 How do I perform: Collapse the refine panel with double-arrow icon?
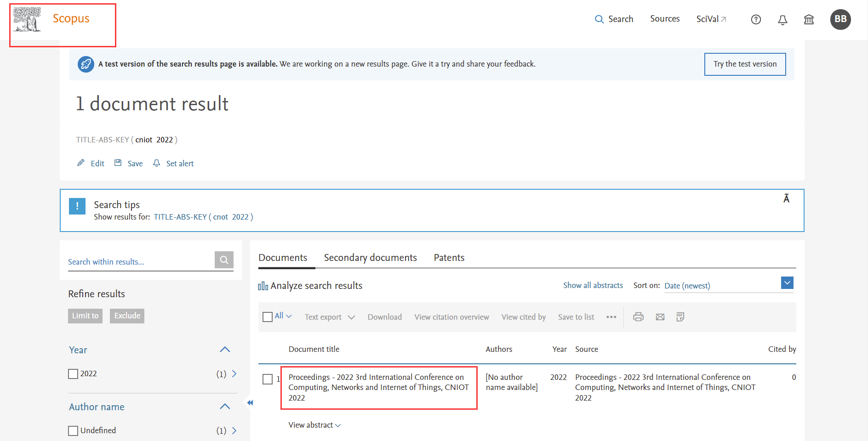click(250, 403)
